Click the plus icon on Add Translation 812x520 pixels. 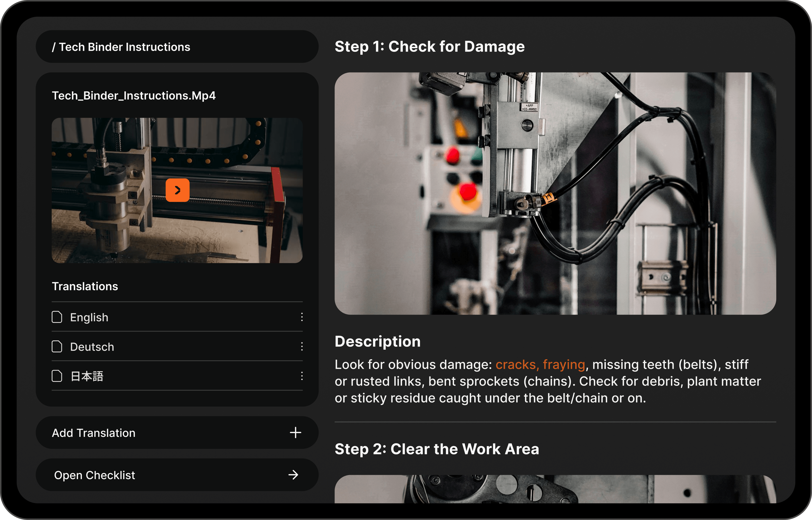click(295, 433)
